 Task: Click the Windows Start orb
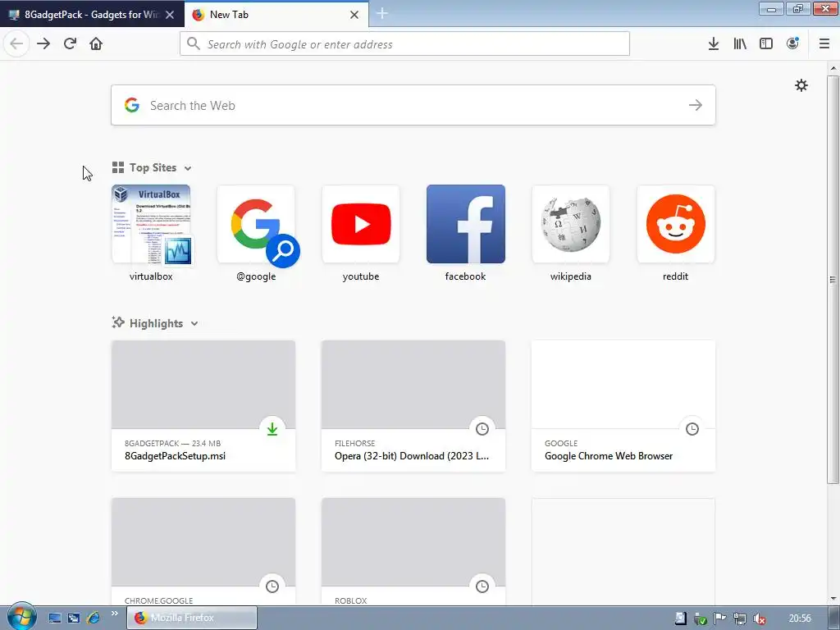point(21,617)
